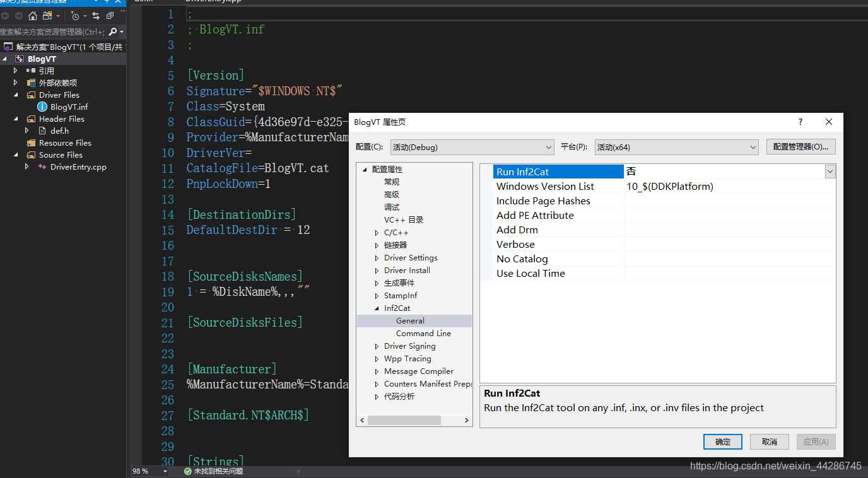This screenshot has width=868, height=478.
Task: Click the 未找到相关问题 status text
Action: click(218, 471)
